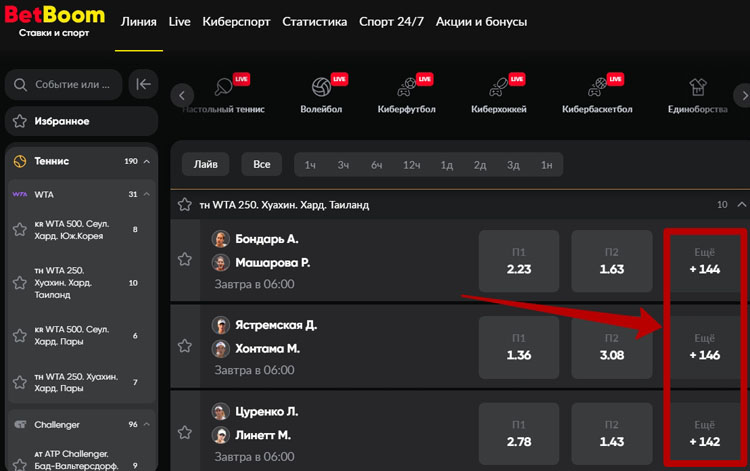The image size is (750, 471).
Task: Favorite WTA 500 Сеул Хард Юж.Корея
Action: coord(20,230)
